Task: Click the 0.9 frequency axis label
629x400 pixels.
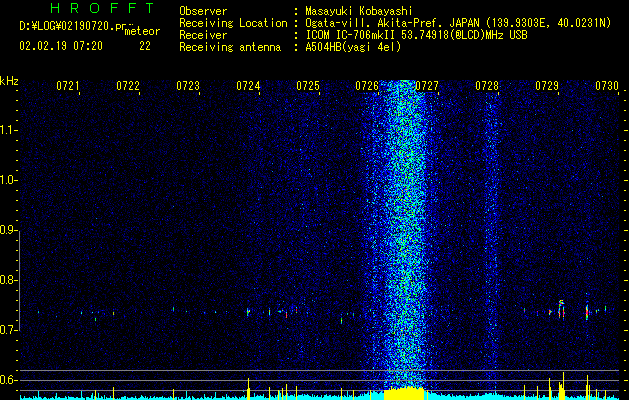Action: 8,230
